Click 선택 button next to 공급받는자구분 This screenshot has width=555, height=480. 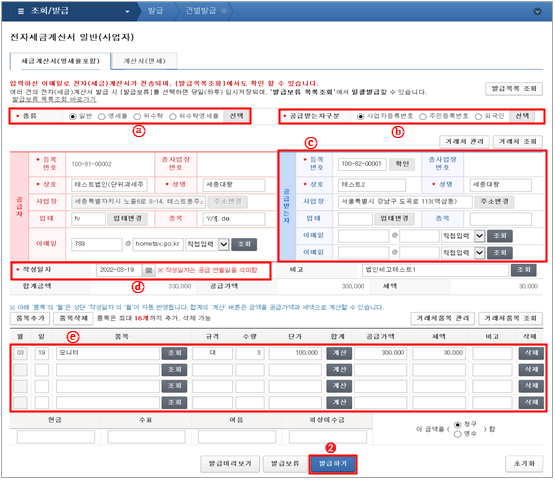pyautogui.click(x=522, y=116)
